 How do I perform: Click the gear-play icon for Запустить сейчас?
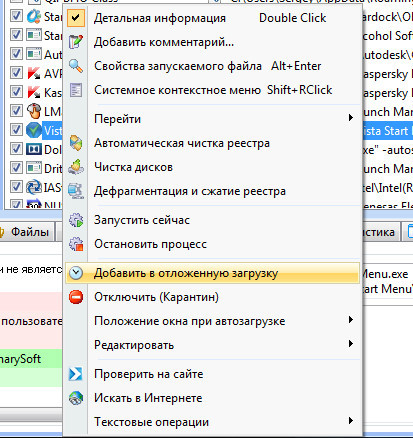(76, 220)
